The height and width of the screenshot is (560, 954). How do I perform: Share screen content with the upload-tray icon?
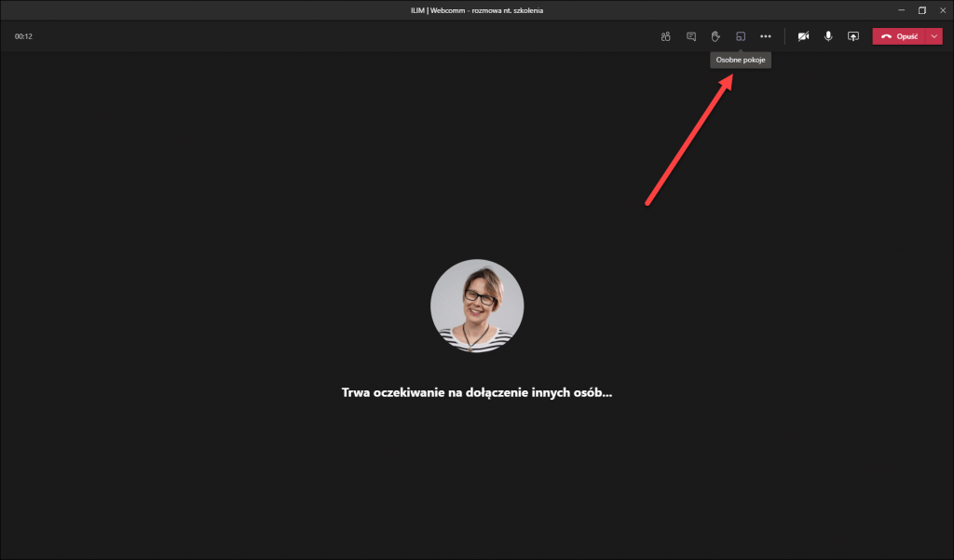pos(852,36)
